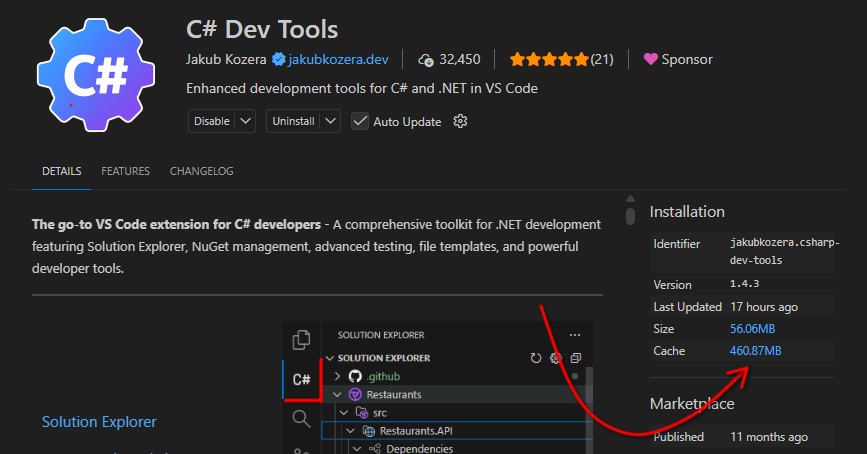Click the version 1.4.3 value
This screenshot has width=867, height=454.
pyautogui.click(x=744, y=284)
